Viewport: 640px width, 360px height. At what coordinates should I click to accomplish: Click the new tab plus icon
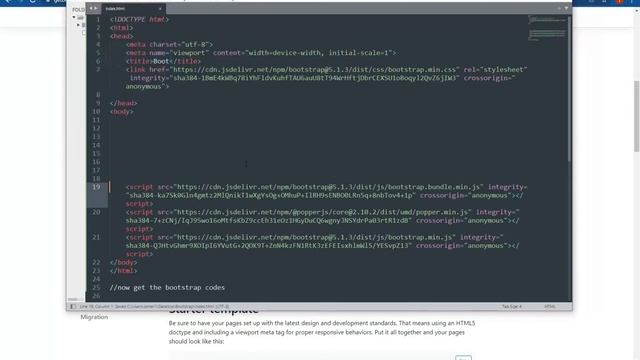click(559, 8)
